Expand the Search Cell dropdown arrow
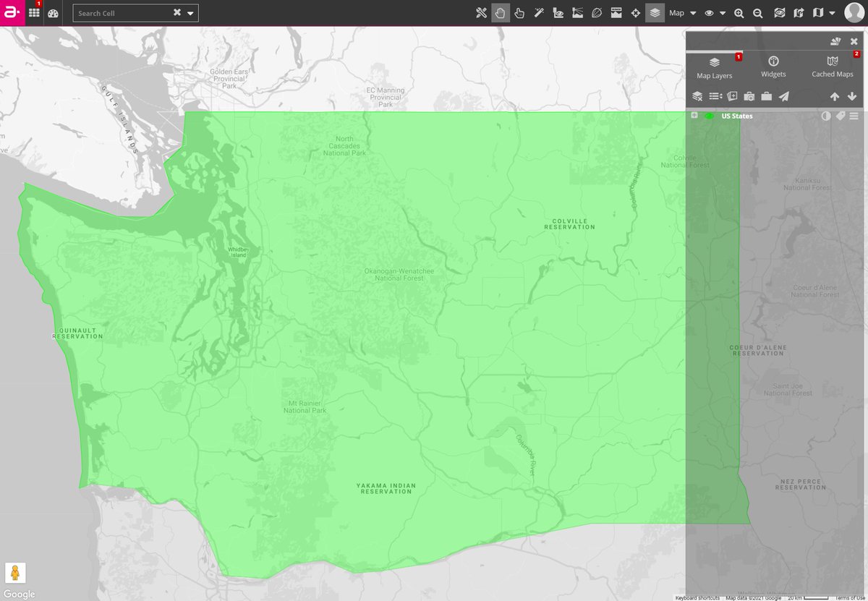The image size is (868, 601). 190,13
